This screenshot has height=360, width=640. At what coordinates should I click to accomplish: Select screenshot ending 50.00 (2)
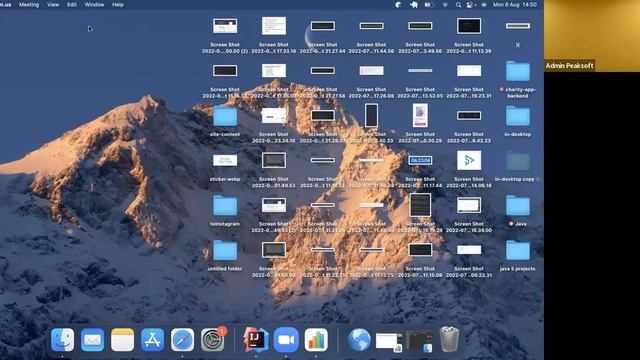tap(225, 26)
